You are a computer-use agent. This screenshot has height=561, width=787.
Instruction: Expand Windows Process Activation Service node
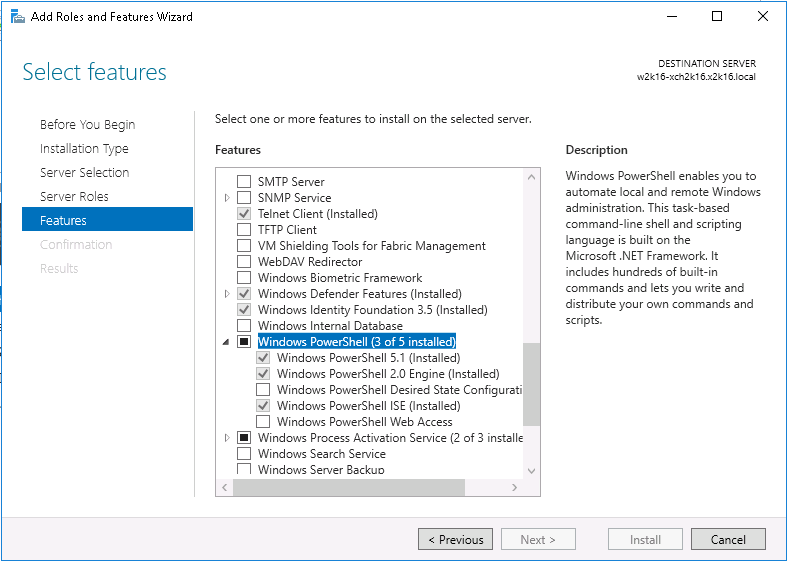tap(226, 438)
